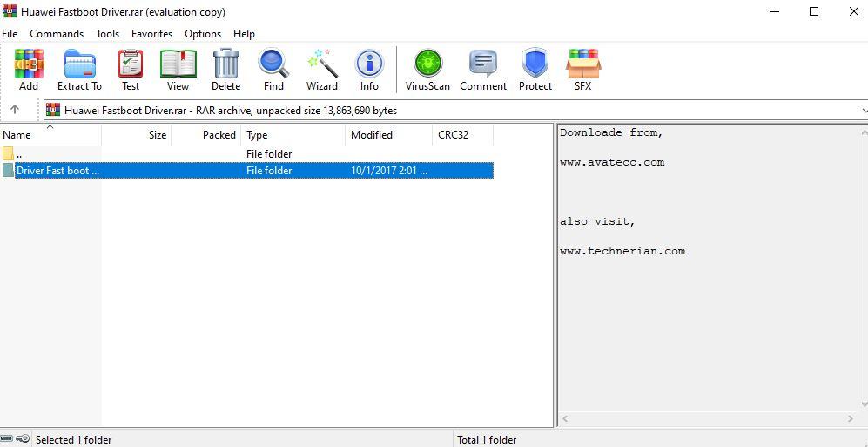Image resolution: width=868 pixels, height=447 pixels.
Task: Open the Favorites menu
Action: pos(151,34)
